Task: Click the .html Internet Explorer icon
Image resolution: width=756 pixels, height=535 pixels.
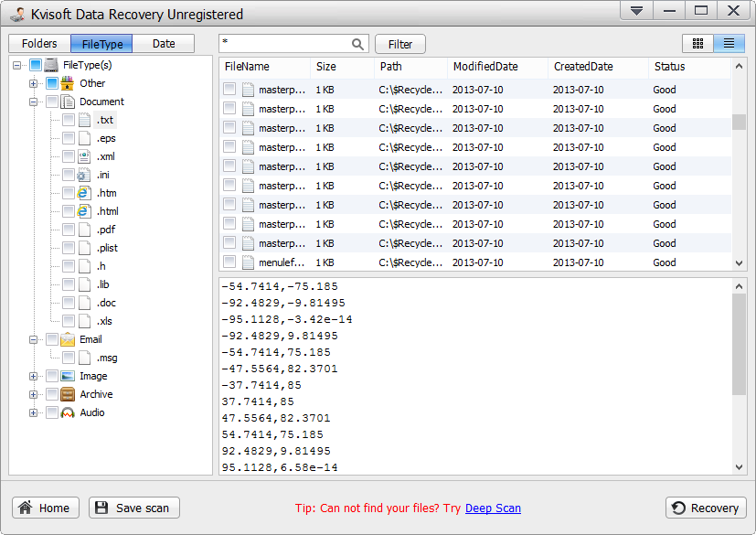Action: [x=84, y=212]
